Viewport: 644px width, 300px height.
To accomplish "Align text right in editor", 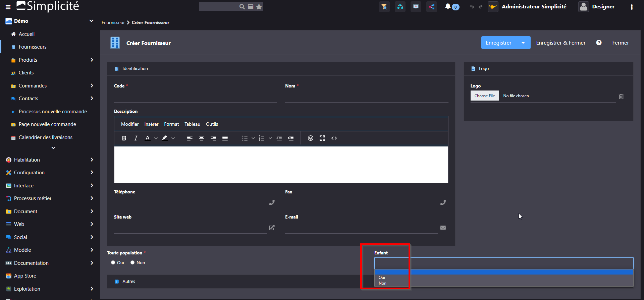I will (x=213, y=138).
